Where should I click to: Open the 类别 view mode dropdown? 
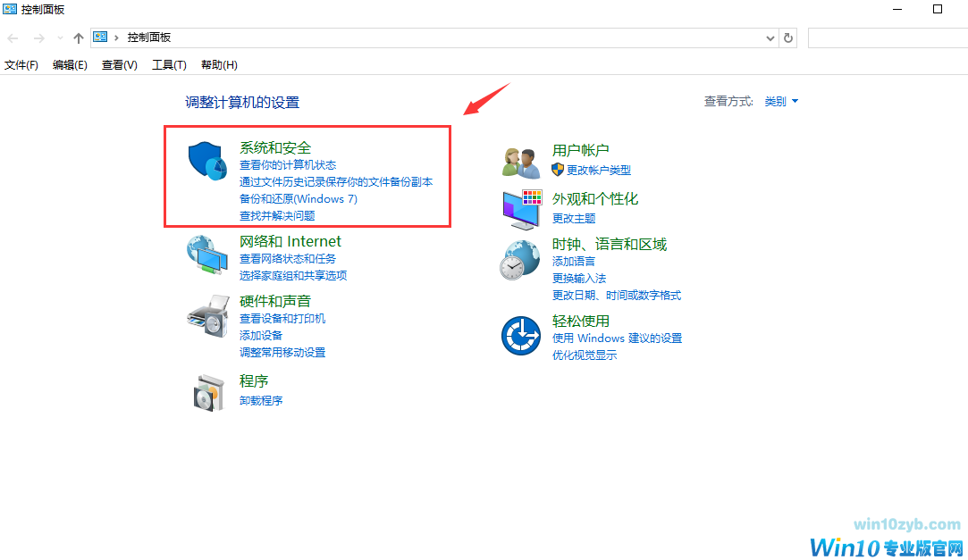coord(779,101)
